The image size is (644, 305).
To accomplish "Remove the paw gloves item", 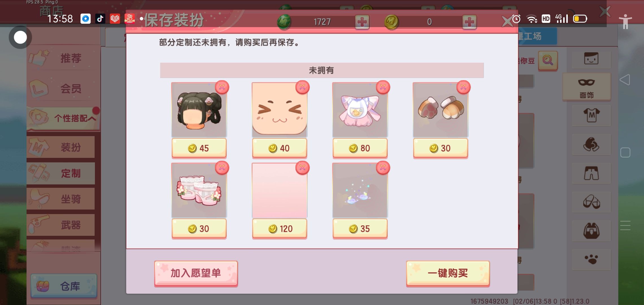I will [464, 87].
